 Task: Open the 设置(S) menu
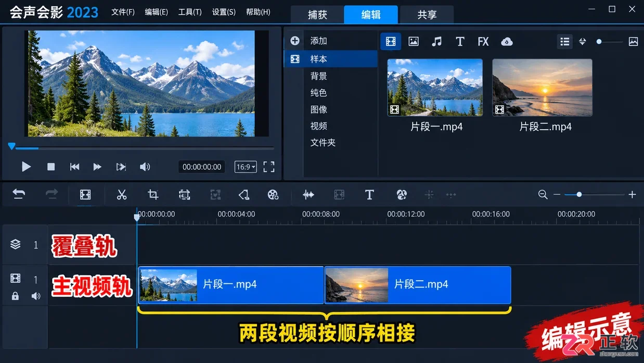224,11
